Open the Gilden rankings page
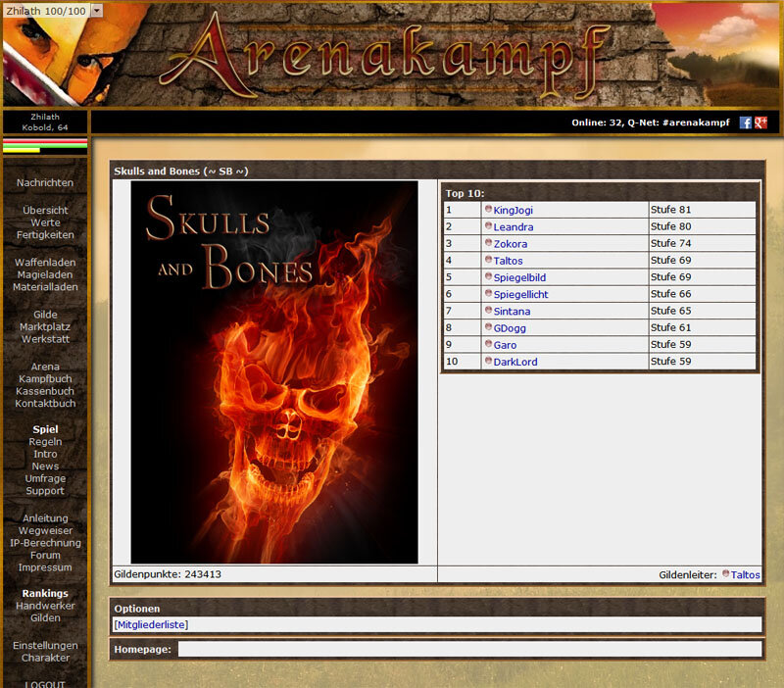 [46, 618]
